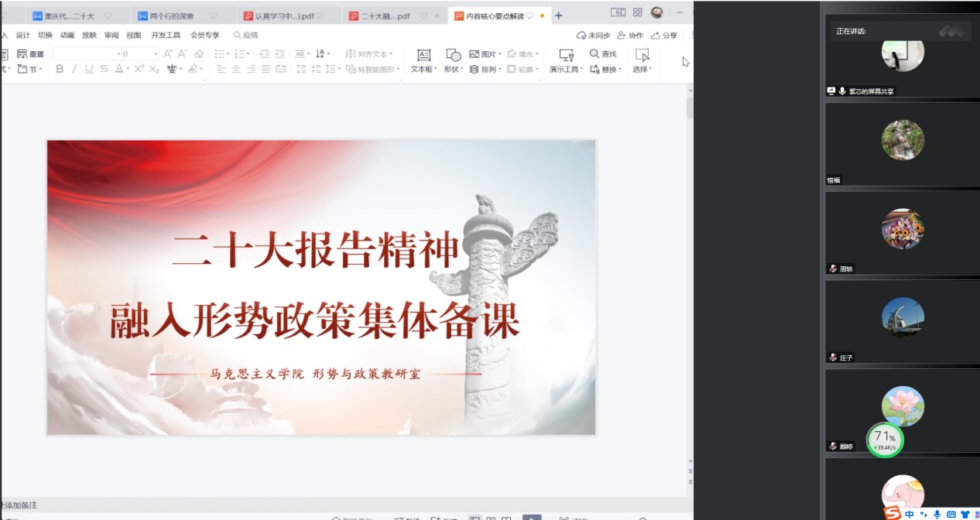
Task: Click the selection (选择) tool icon
Action: pyautogui.click(x=642, y=56)
